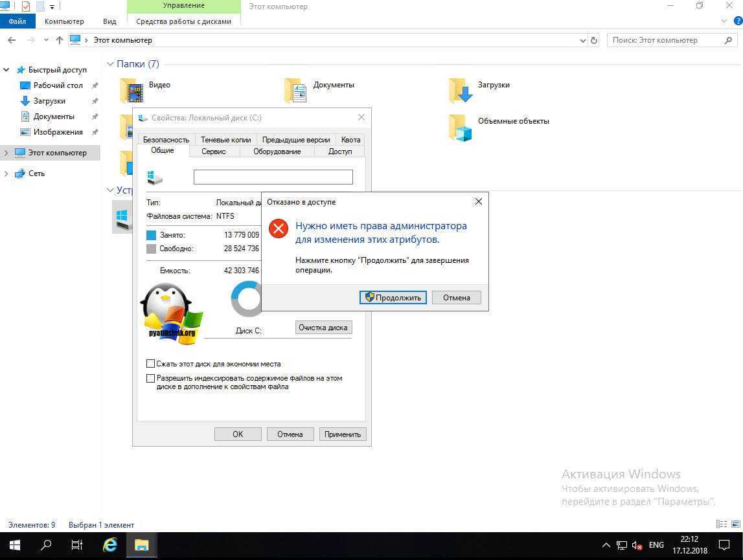Click the Up one level arrow
Image resolution: width=743 pixels, height=560 pixels.
(x=59, y=40)
